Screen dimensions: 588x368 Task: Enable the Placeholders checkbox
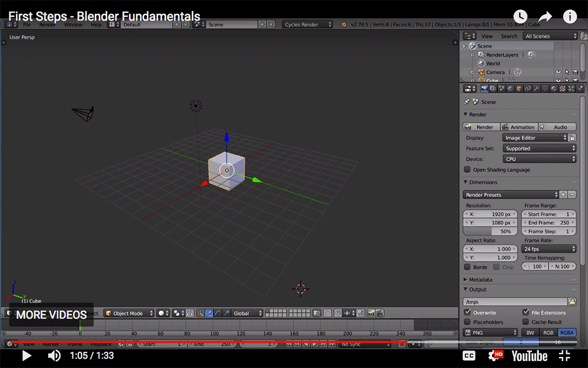click(467, 322)
